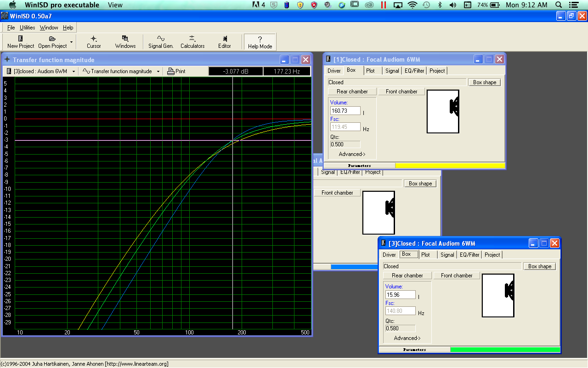The width and height of the screenshot is (588, 368).
Task: Click Volume field showing 15.96
Action: point(401,295)
